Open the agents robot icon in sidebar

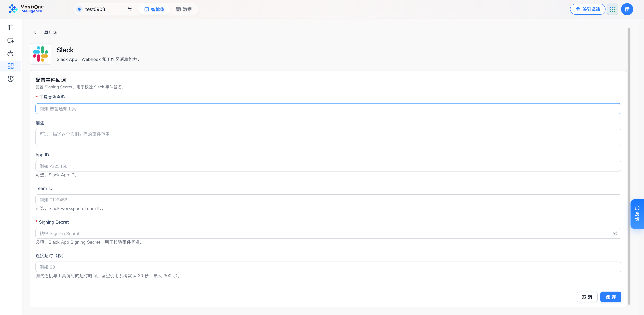tap(10, 53)
